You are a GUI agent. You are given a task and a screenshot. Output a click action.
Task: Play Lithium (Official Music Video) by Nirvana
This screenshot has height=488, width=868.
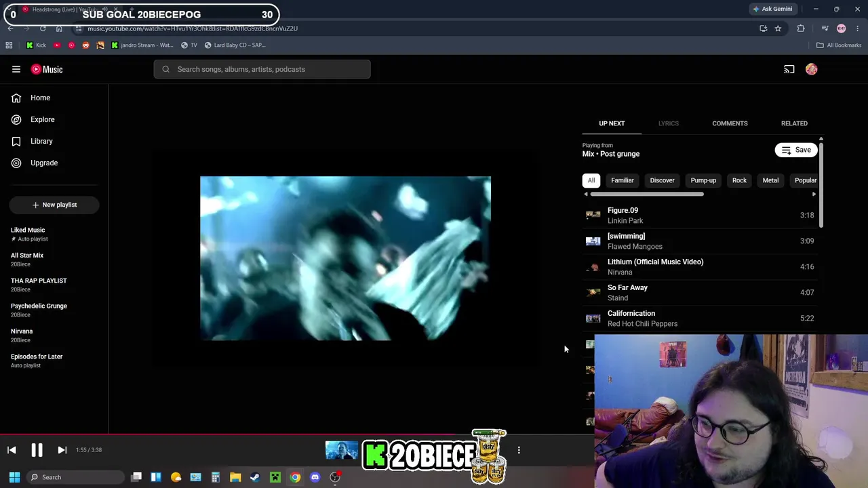click(x=700, y=267)
